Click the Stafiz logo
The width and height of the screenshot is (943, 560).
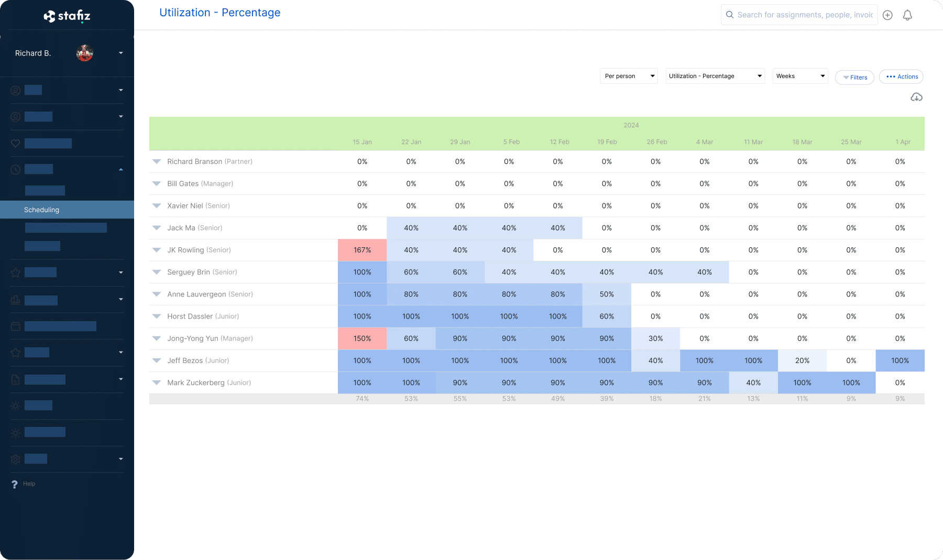67,16
